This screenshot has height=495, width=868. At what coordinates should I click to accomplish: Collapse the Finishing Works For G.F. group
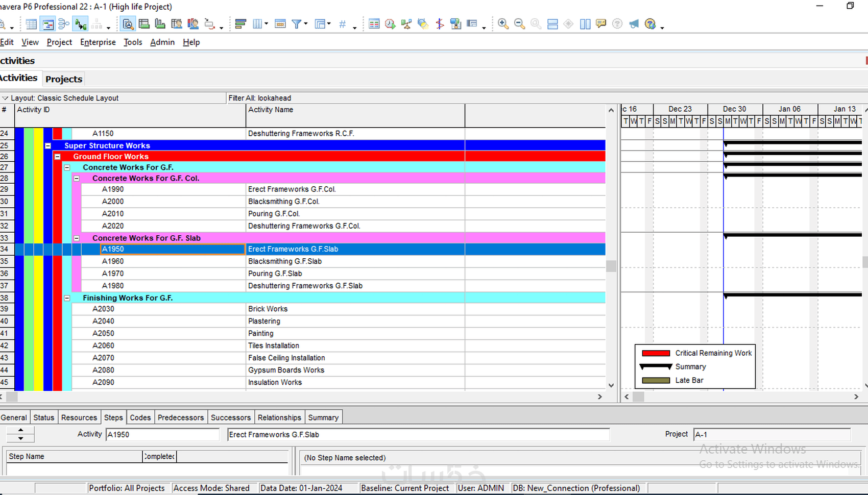(67, 298)
